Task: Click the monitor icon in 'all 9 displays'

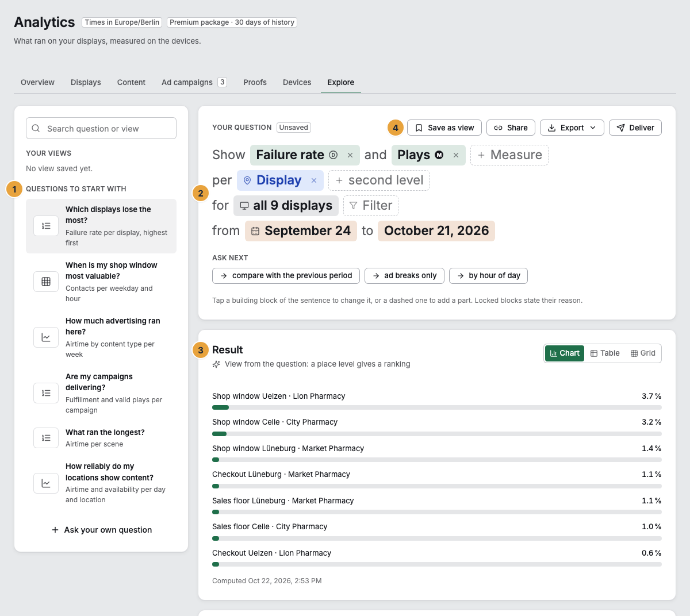Action: click(244, 206)
